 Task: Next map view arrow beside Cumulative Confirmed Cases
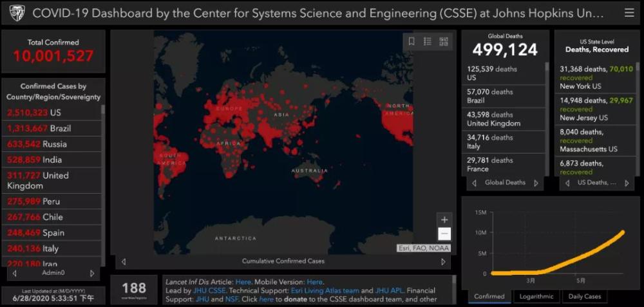click(443, 261)
